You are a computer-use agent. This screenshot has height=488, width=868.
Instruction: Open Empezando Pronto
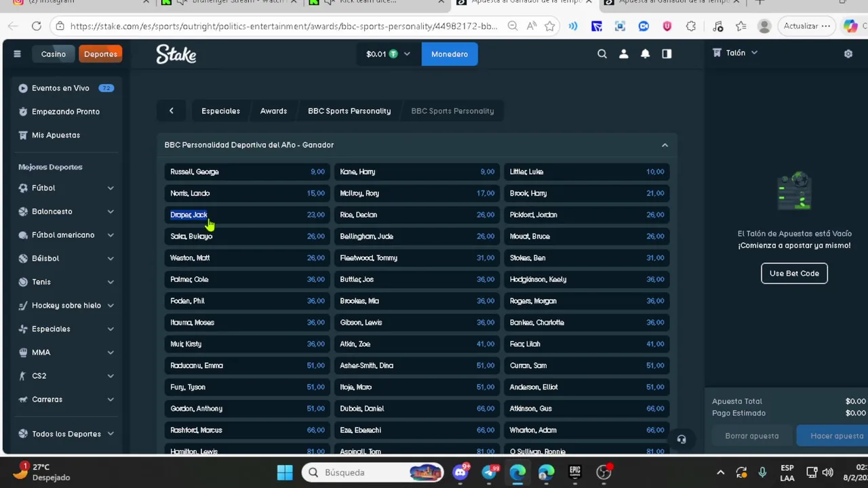point(66,112)
